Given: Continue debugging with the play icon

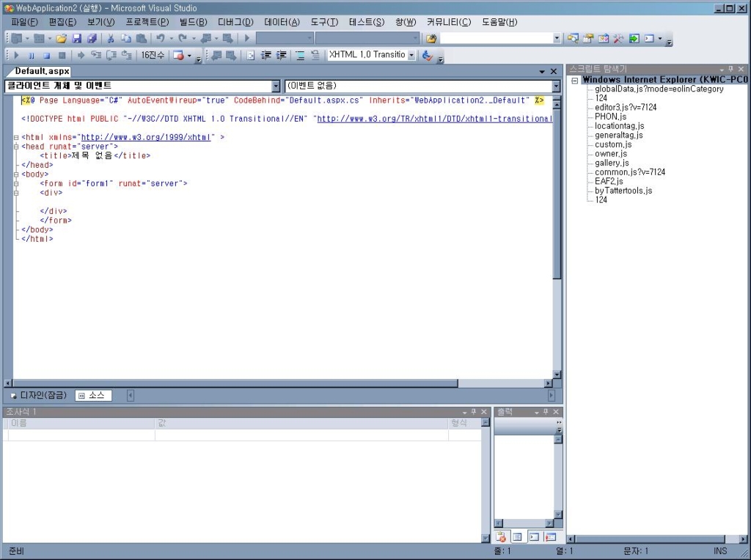Looking at the screenshot, I should click(x=16, y=55).
